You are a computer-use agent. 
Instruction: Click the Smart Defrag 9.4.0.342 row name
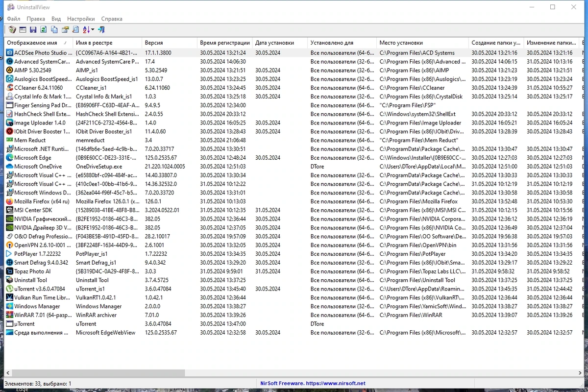click(x=41, y=263)
